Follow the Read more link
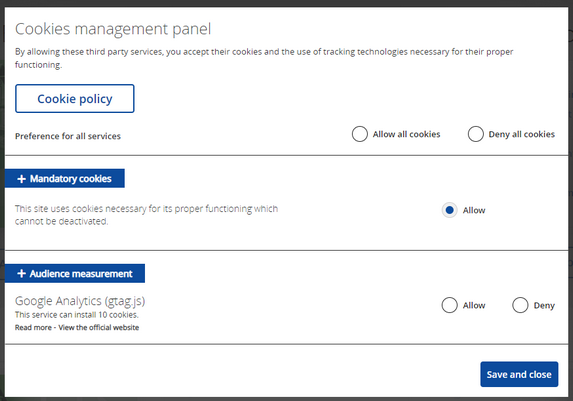573x401 pixels. (x=33, y=328)
